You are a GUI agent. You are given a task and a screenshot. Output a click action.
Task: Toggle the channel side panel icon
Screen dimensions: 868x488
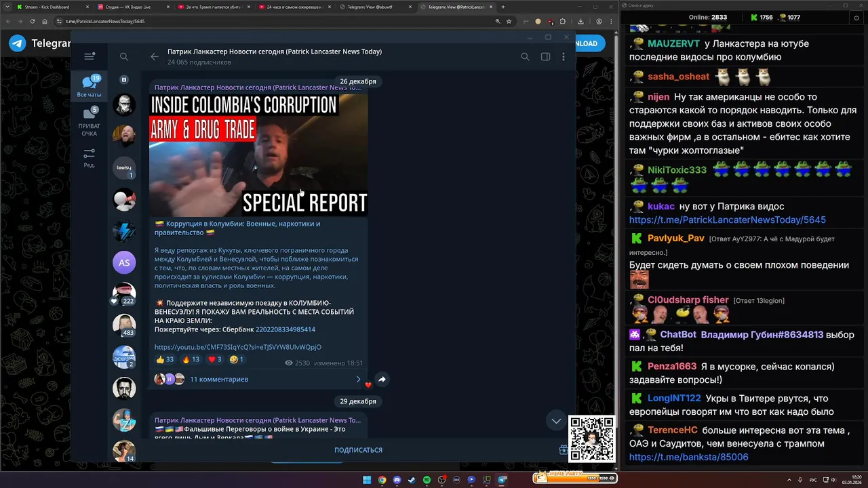(x=545, y=57)
